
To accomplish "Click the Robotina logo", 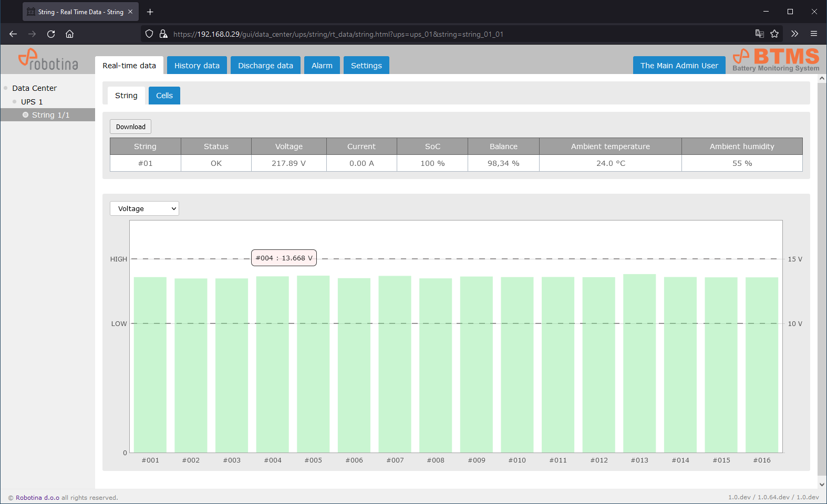I will click(48, 60).
